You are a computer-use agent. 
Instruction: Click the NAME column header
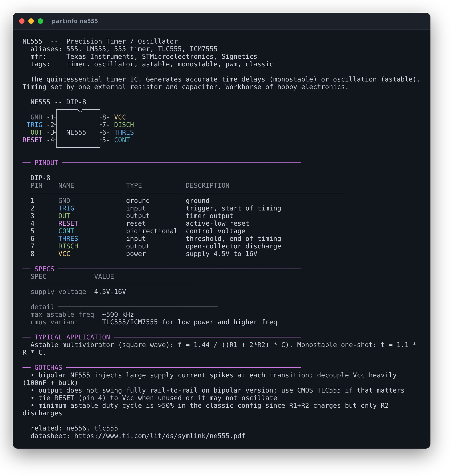coord(66,186)
